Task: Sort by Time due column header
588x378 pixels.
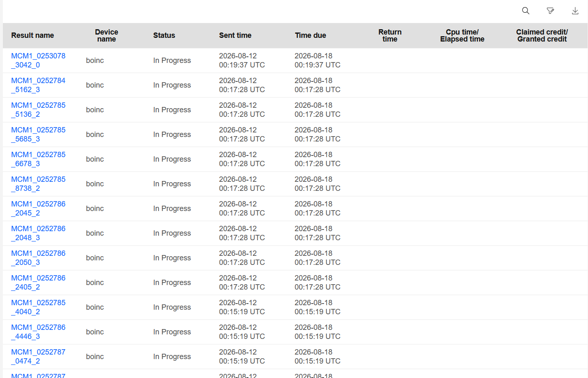Action: [310, 35]
